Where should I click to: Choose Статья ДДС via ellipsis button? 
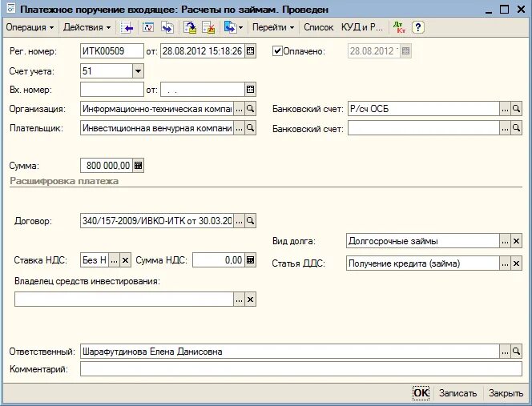coord(506,263)
